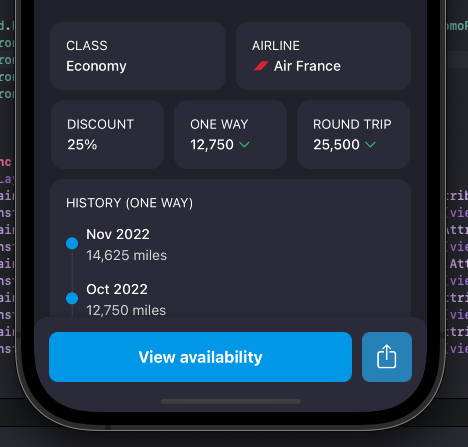
Task: Click the Air France airline name
Action: tap(307, 66)
